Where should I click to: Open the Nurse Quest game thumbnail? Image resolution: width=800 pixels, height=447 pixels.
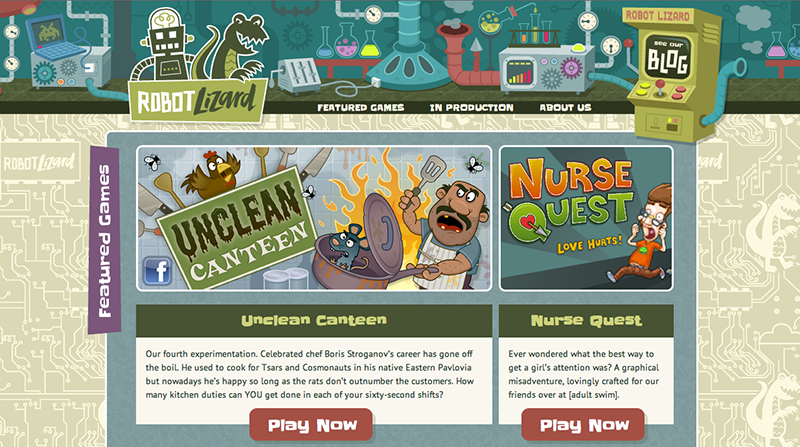[586, 218]
